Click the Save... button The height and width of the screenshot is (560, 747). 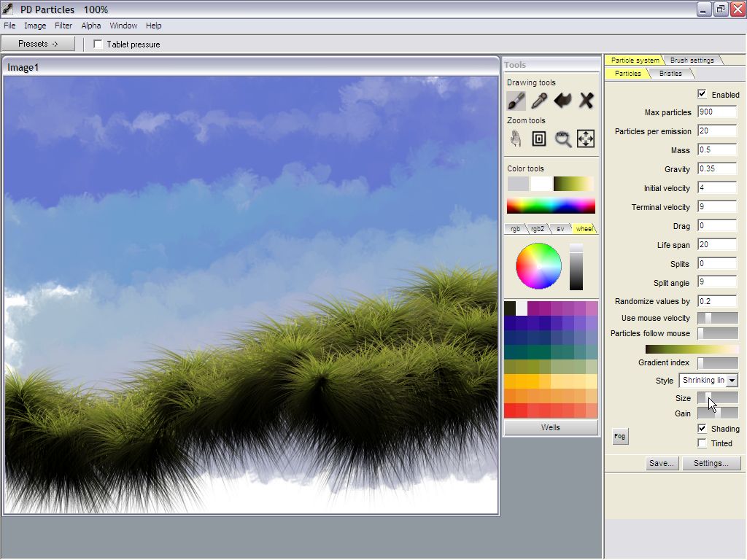point(662,463)
